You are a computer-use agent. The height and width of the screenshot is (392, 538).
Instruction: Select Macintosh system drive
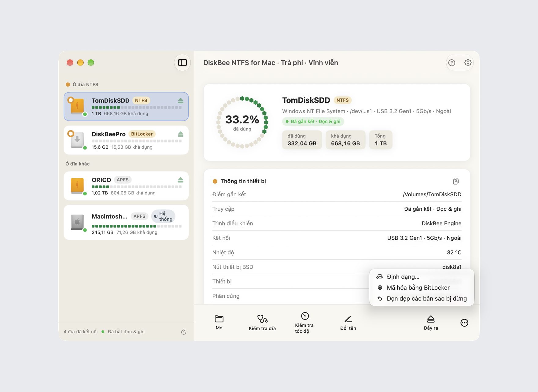126,222
